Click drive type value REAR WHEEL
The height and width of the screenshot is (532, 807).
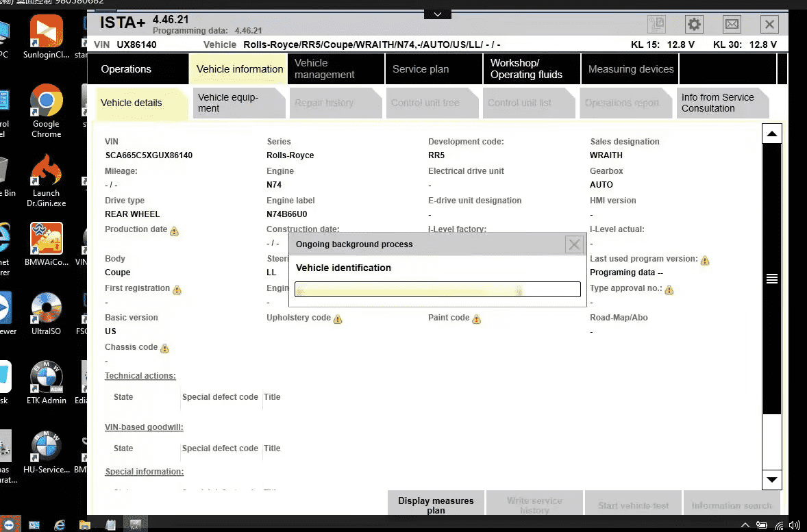pyautogui.click(x=132, y=214)
